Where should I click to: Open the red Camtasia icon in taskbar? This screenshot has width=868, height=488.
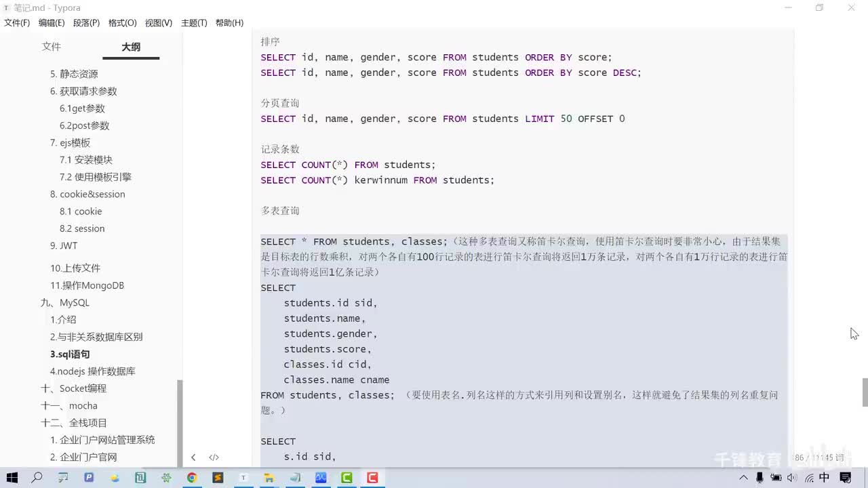tap(372, 478)
